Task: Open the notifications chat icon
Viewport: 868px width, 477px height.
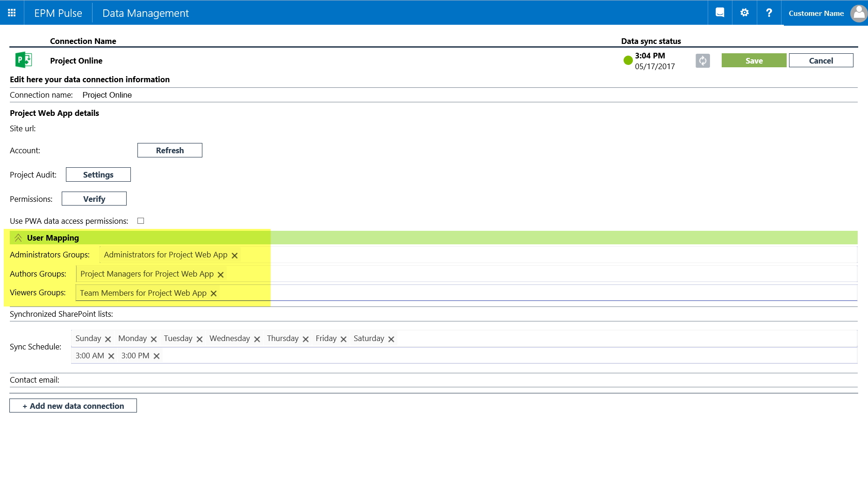Action: pos(720,13)
